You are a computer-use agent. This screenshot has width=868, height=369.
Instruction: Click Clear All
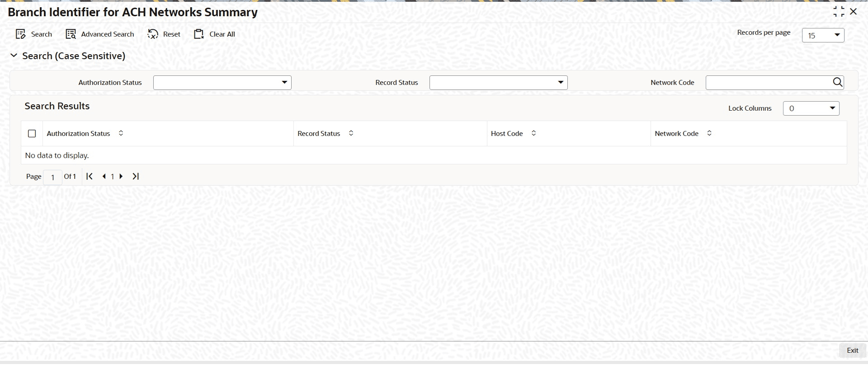[215, 34]
